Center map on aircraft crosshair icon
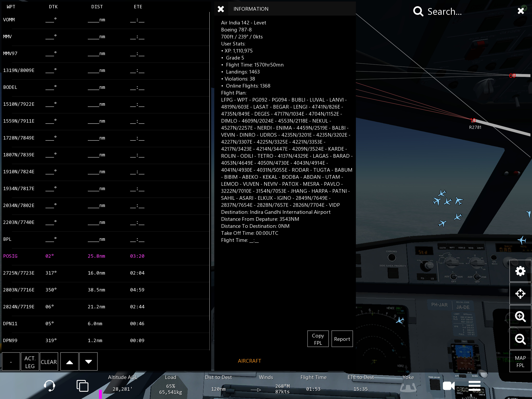Viewport: 532px width, 399px height. [x=520, y=294]
